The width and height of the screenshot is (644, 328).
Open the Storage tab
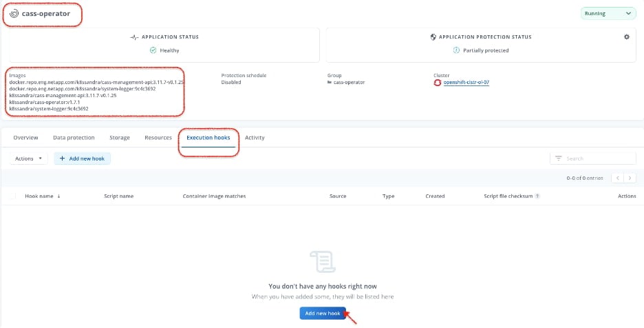[120, 137]
